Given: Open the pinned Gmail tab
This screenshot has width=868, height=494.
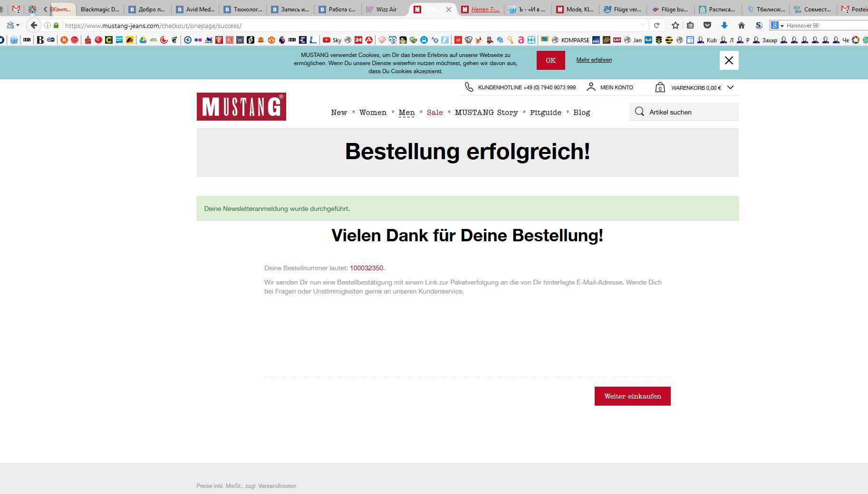Looking at the screenshot, I should tap(16, 9).
